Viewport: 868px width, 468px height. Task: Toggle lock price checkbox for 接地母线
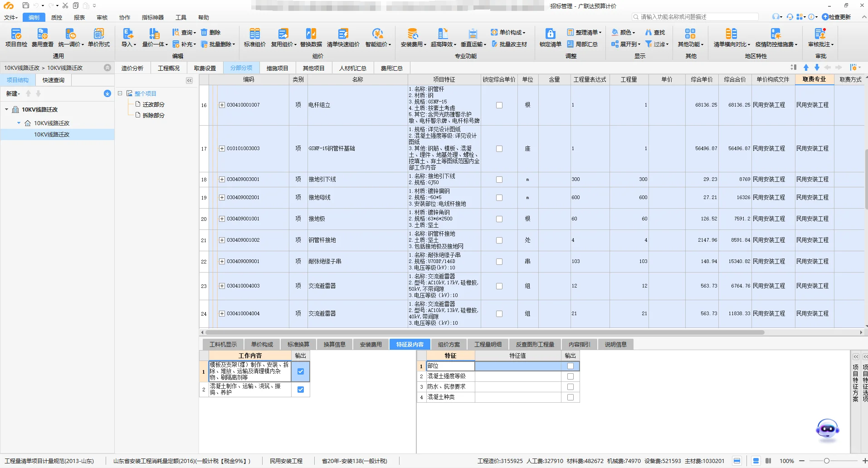(x=499, y=198)
